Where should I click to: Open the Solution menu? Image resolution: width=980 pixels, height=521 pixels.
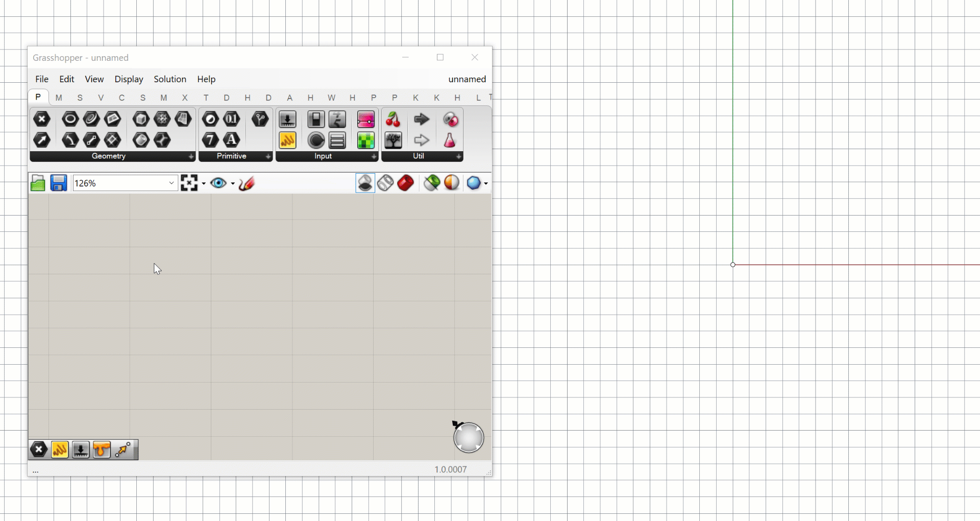point(170,79)
